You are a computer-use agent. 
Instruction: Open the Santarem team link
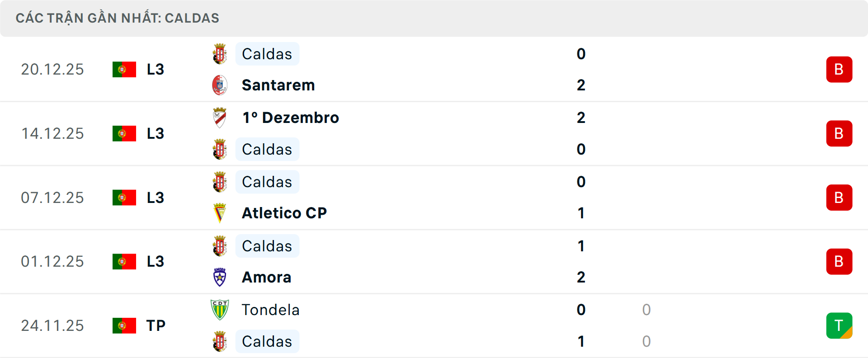(278, 85)
